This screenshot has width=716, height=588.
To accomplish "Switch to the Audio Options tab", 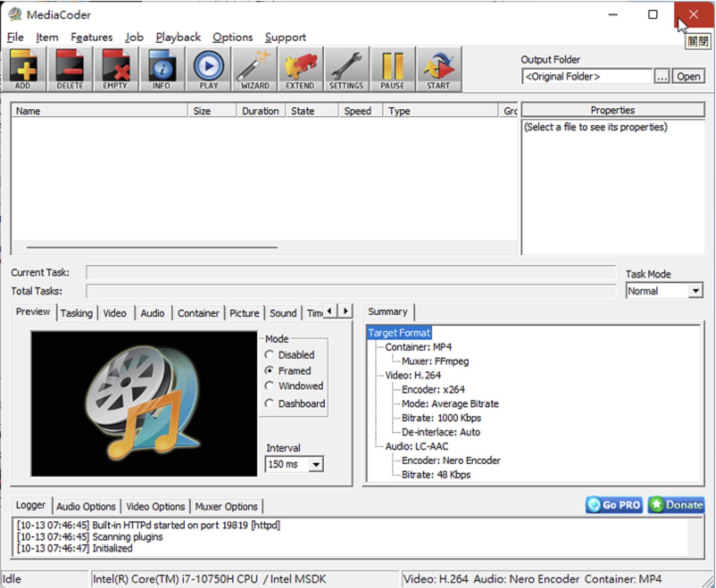I will [86, 507].
